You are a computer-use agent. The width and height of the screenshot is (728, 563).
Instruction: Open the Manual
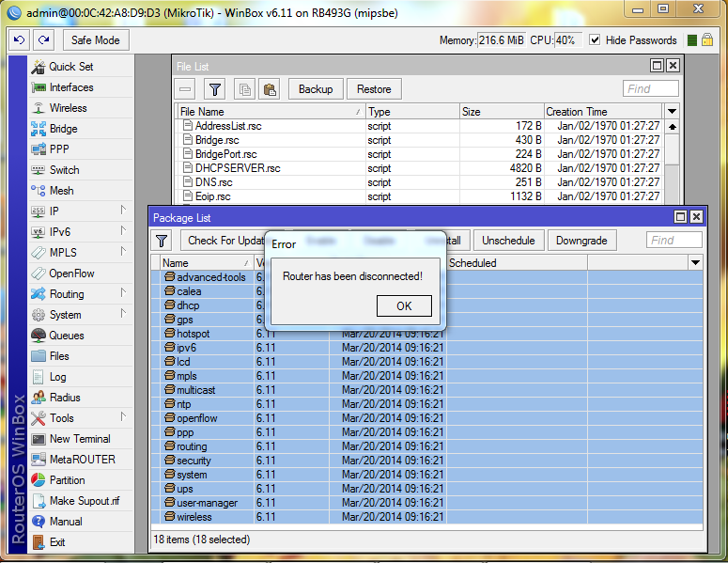pos(66,522)
